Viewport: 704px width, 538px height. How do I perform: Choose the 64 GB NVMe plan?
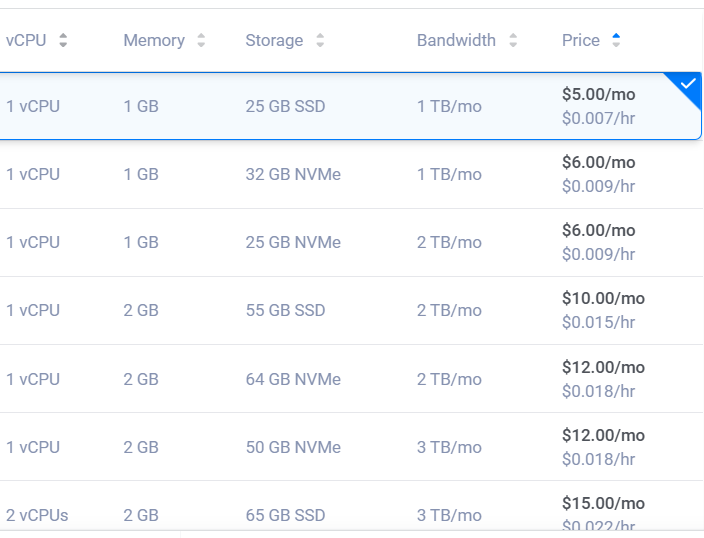[293, 379]
